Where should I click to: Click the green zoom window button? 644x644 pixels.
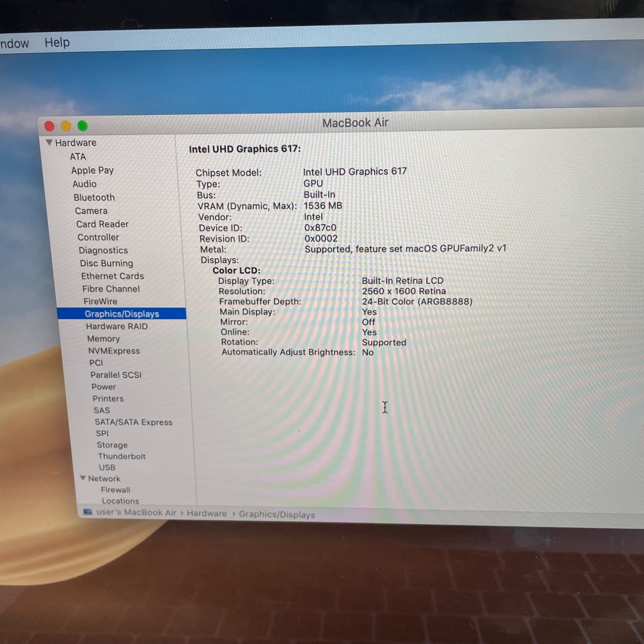[x=82, y=126]
